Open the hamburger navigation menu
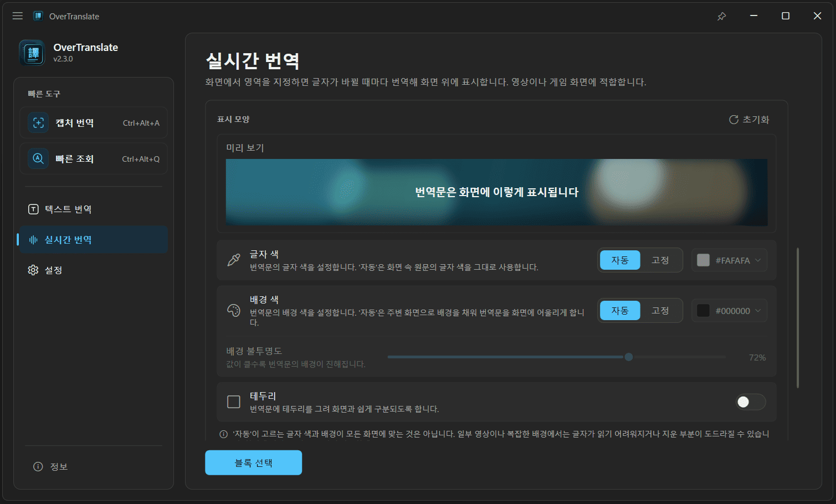The image size is (836, 504). [18, 16]
